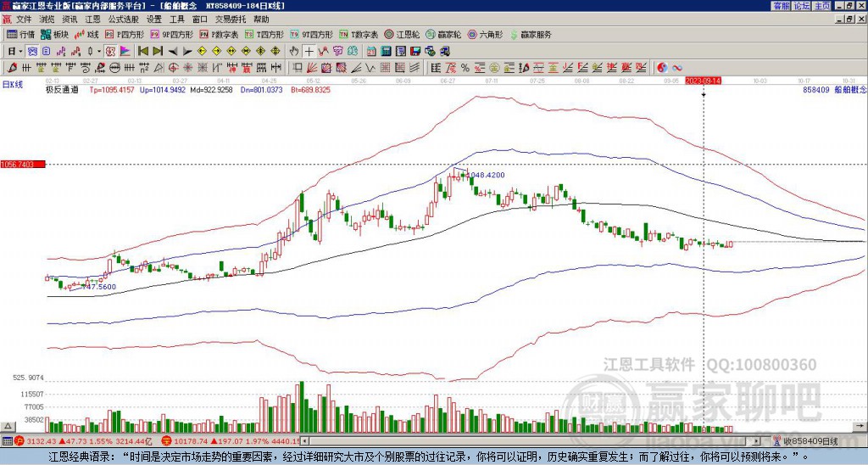
Task: Click the 2023-09-14 date marker
Action: 703,81
